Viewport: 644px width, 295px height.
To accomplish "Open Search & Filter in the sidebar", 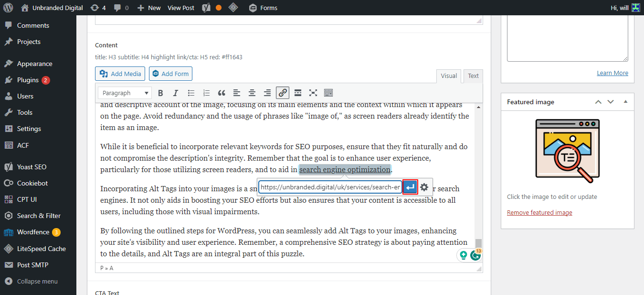I will pos(39,216).
